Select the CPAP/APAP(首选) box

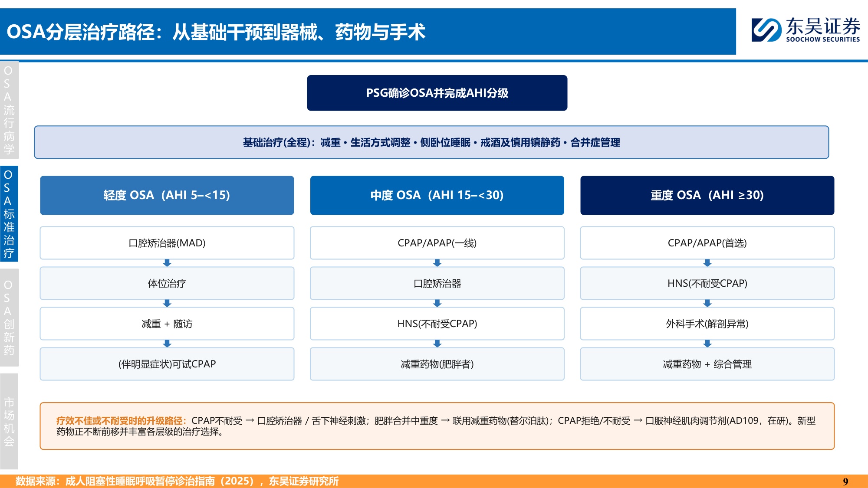pos(707,243)
